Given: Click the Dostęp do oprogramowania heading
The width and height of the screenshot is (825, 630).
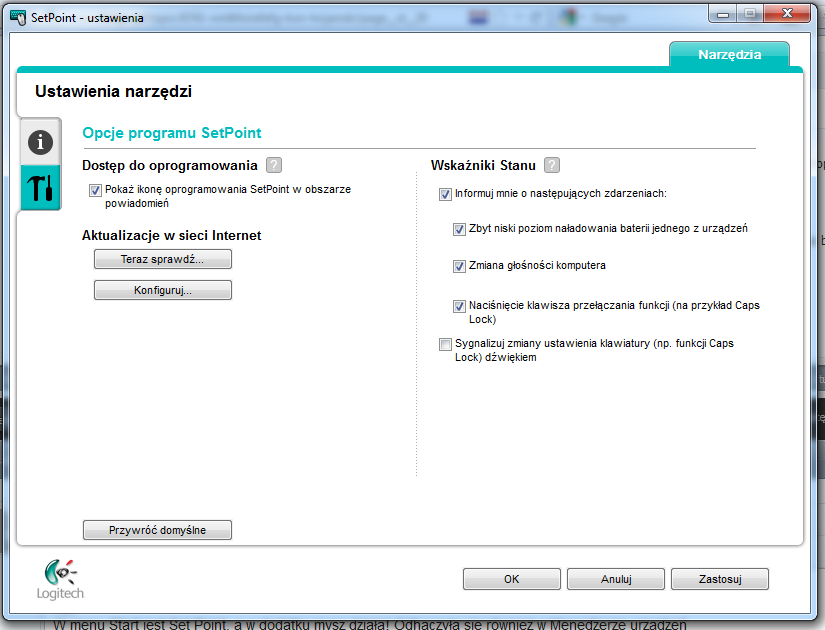Looking at the screenshot, I should click(169, 166).
